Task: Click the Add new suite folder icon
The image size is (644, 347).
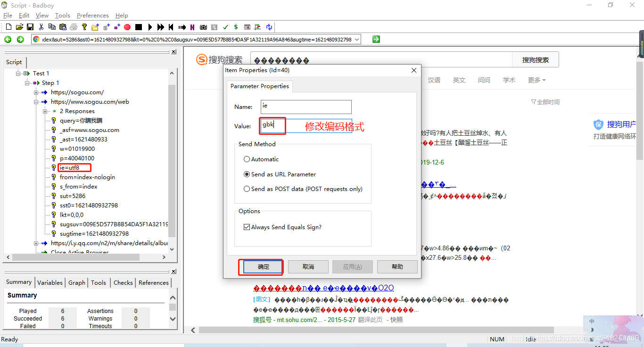Action: [x=95, y=27]
